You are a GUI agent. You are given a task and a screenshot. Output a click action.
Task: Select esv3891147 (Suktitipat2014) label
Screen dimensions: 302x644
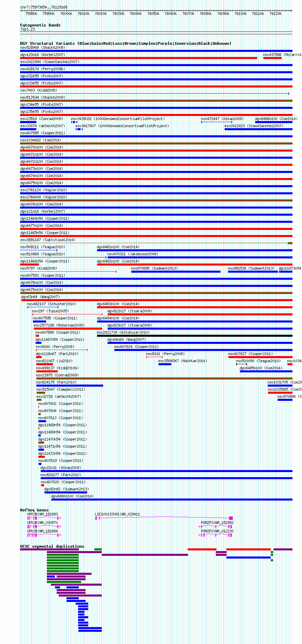pos(48,240)
